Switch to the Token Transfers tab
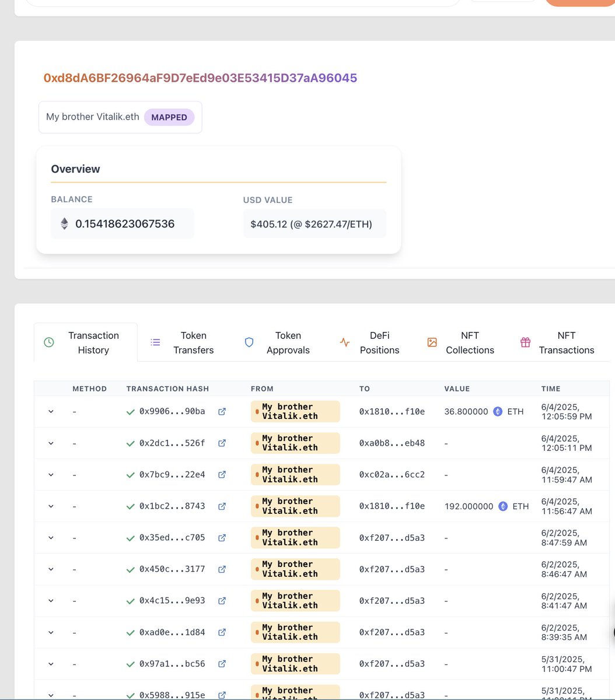This screenshot has width=615, height=700. point(182,342)
